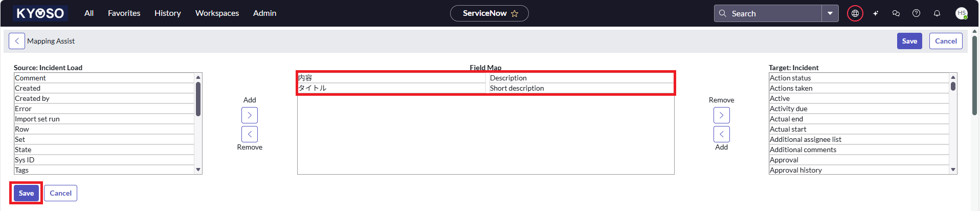Click the back arrow beside Mapping Assist
The image size is (980, 211).
click(16, 41)
